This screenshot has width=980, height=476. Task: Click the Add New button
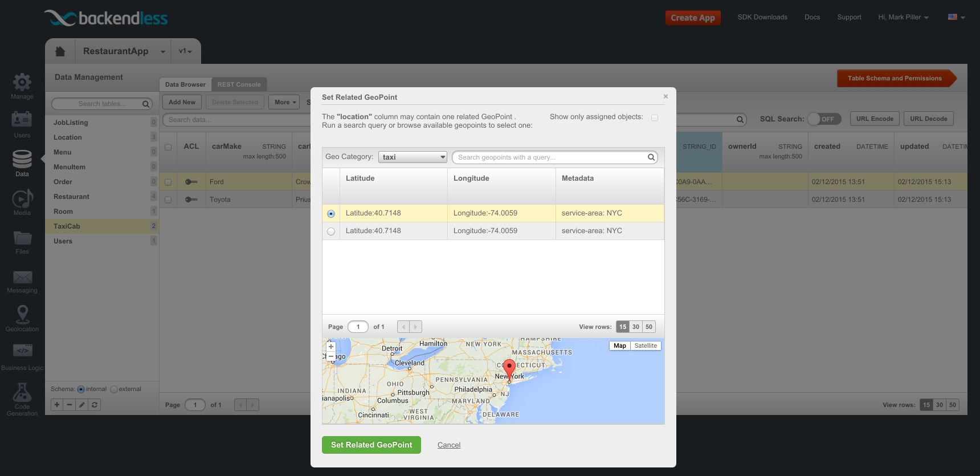tap(182, 102)
